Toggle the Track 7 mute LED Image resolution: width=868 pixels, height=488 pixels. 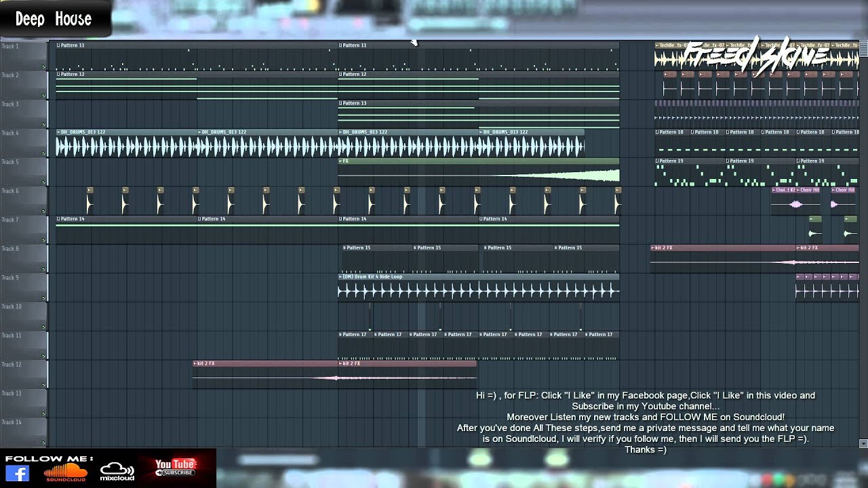tap(43, 241)
